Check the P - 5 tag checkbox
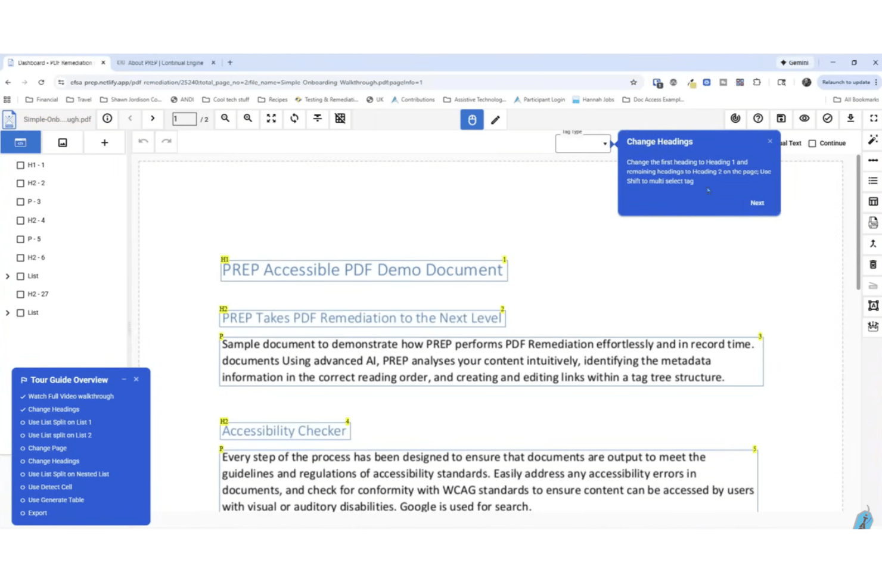Screen dimensions: 882x588 pyautogui.click(x=20, y=239)
